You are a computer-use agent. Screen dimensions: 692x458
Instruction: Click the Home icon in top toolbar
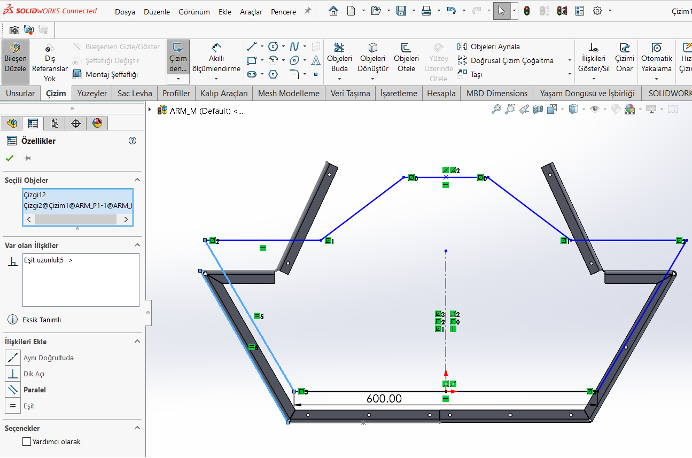(x=334, y=11)
